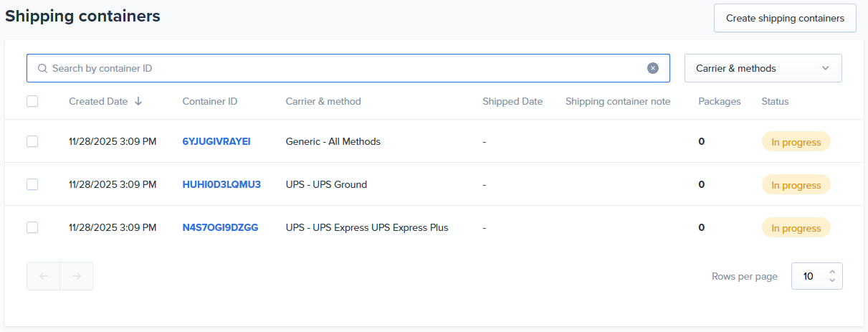Select the checkbox for HUHI0D3LQMU3 row
Image resolution: width=868 pixels, height=332 pixels.
click(32, 184)
